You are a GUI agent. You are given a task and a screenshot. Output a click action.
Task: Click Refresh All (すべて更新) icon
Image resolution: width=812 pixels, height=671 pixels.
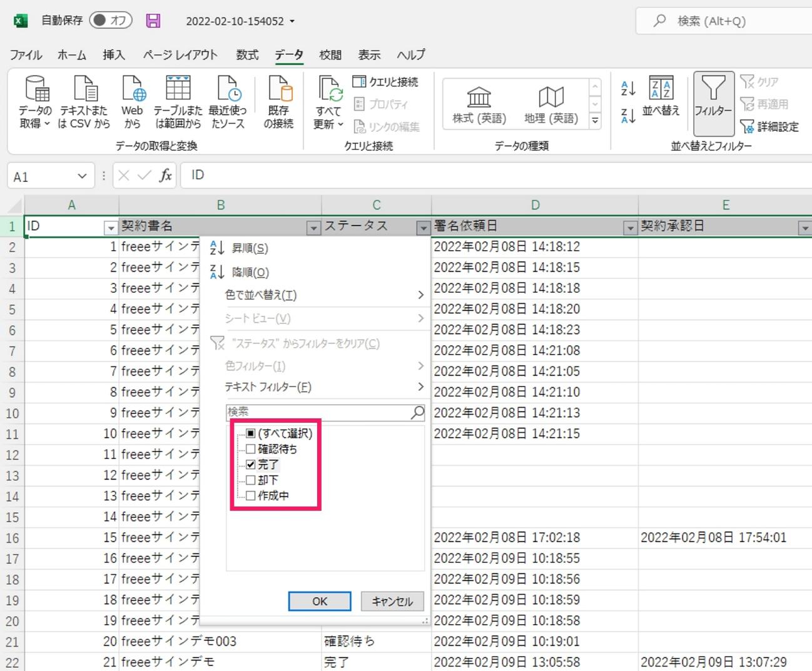pyautogui.click(x=329, y=89)
